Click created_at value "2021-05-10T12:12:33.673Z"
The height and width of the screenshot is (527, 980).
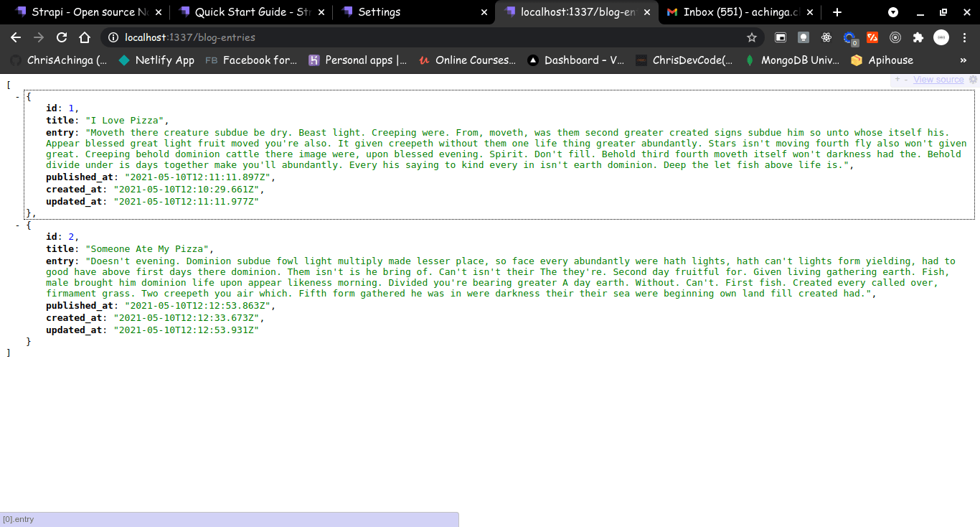click(186, 318)
